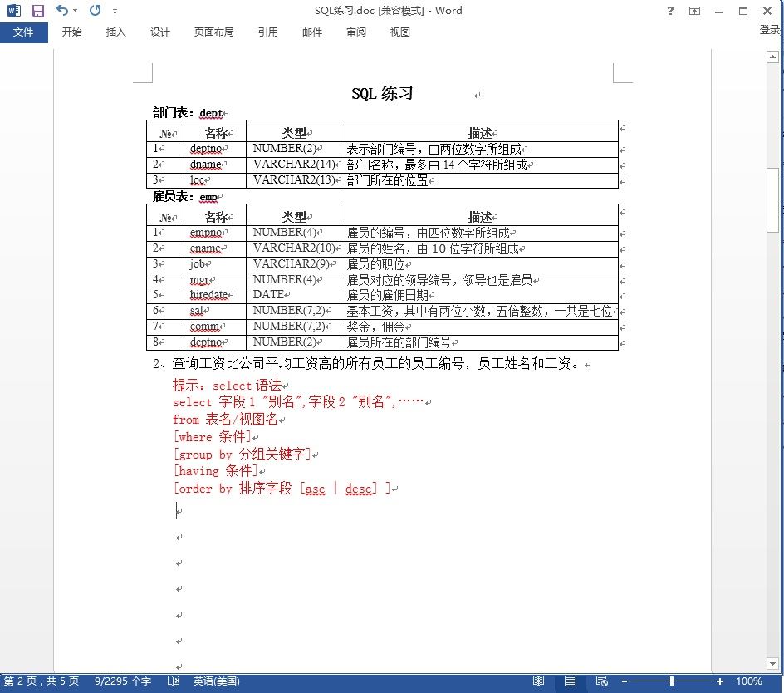Open Customize Quick Access Toolbar dropdown
The image size is (784, 693).
point(115,11)
